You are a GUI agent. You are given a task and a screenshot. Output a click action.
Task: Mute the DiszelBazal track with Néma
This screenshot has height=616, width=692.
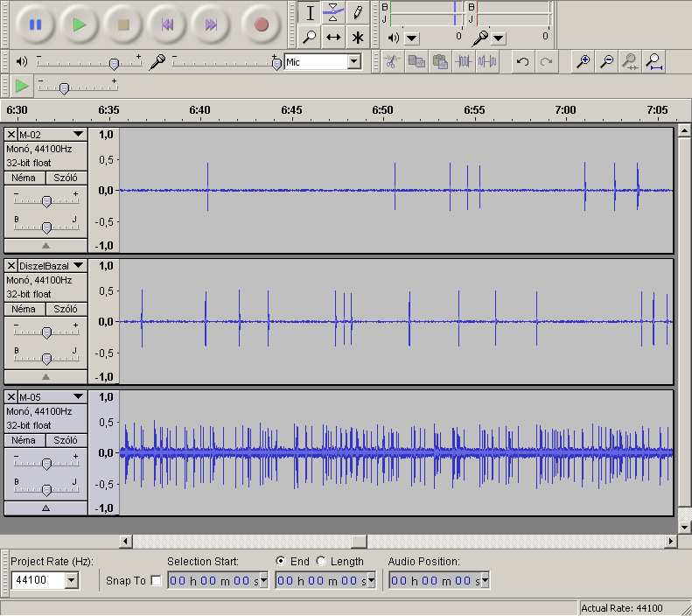pyautogui.click(x=24, y=309)
